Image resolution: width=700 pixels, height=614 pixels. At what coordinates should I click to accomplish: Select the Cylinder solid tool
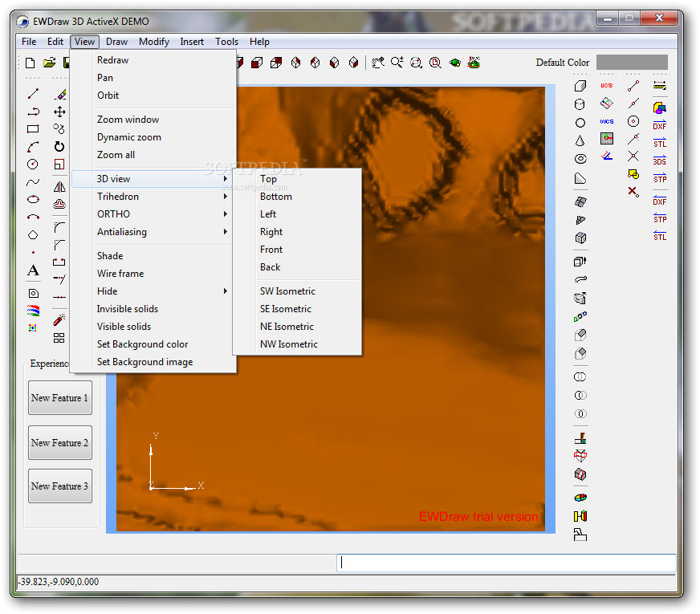(x=580, y=104)
